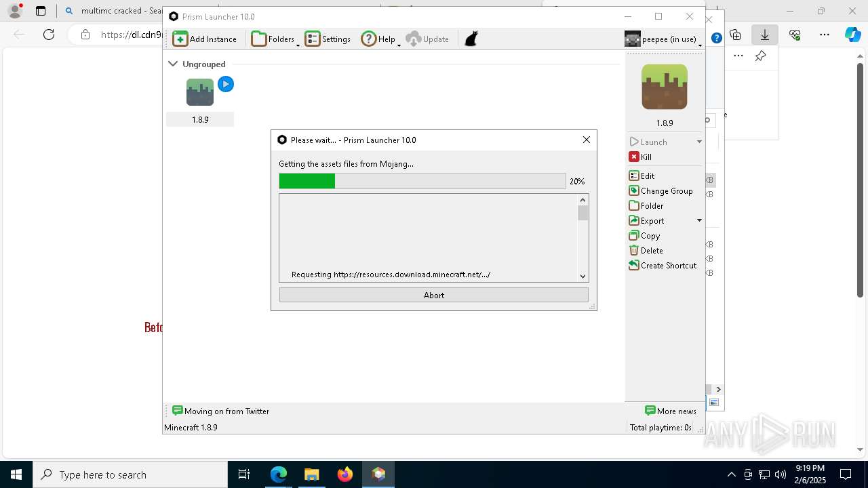Screen dimensions: 868x488
Task: Click the Total playtime status text
Action: coord(660,428)
